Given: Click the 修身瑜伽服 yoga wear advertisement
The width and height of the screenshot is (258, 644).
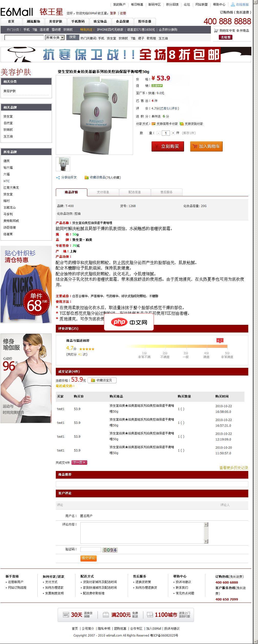Looking at the screenshot, I should (x=26, y=378).
